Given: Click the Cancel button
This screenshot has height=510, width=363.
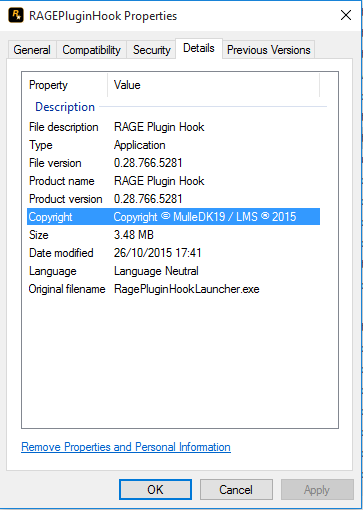Looking at the screenshot, I should (236, 490).
